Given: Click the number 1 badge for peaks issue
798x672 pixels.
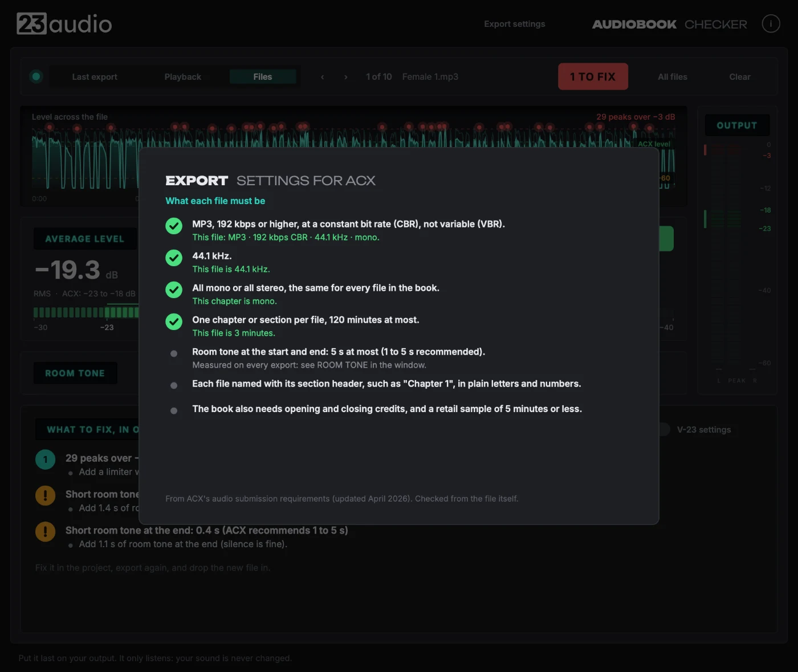Looking at the screenshot, I should point(46,459).
